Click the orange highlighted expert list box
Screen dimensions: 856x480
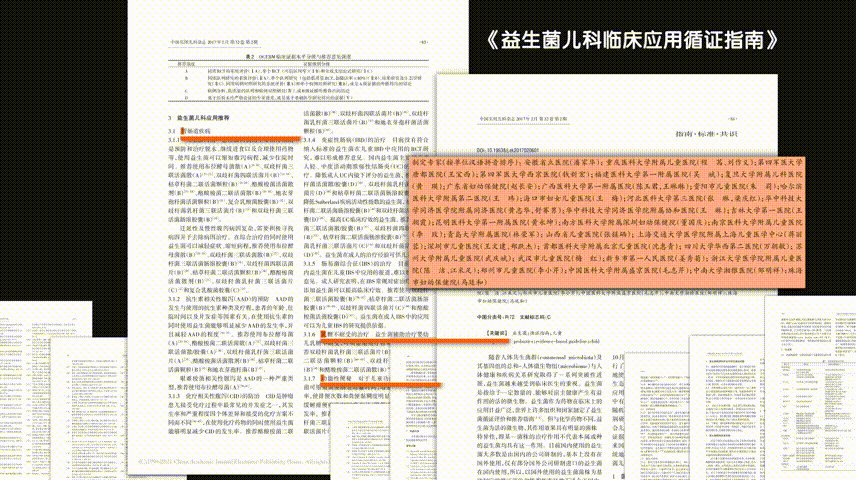606,222
